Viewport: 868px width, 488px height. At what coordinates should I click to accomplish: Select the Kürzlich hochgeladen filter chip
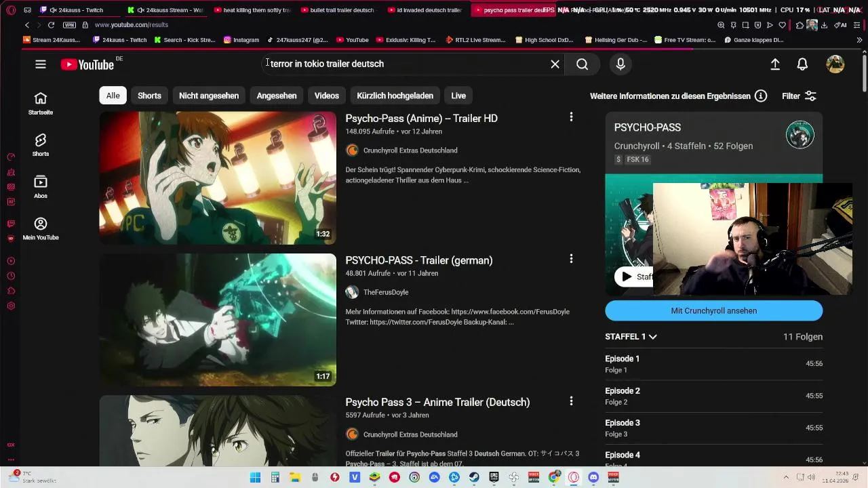pos(395,96)
